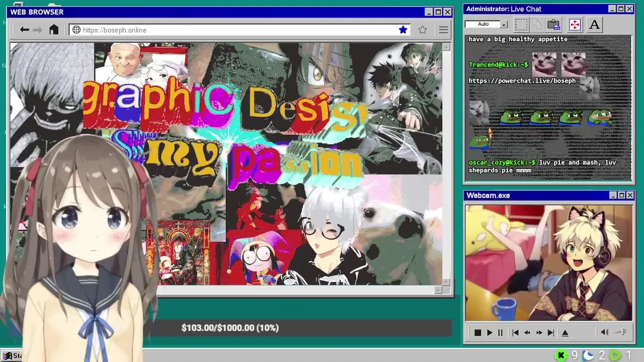Click the Webcam.exe video feed
644x362 pixels.
pos(548,262)
